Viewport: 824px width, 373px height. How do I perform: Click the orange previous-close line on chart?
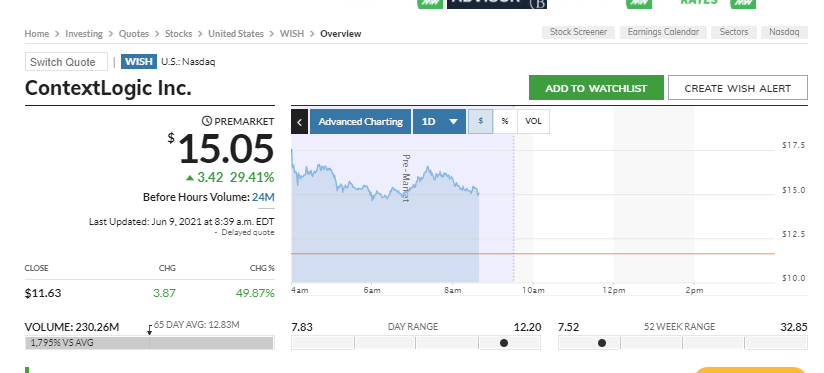coord(533,254)
